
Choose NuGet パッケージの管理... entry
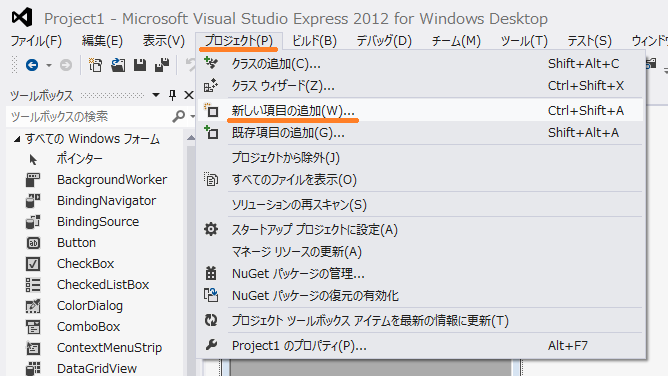421,274
